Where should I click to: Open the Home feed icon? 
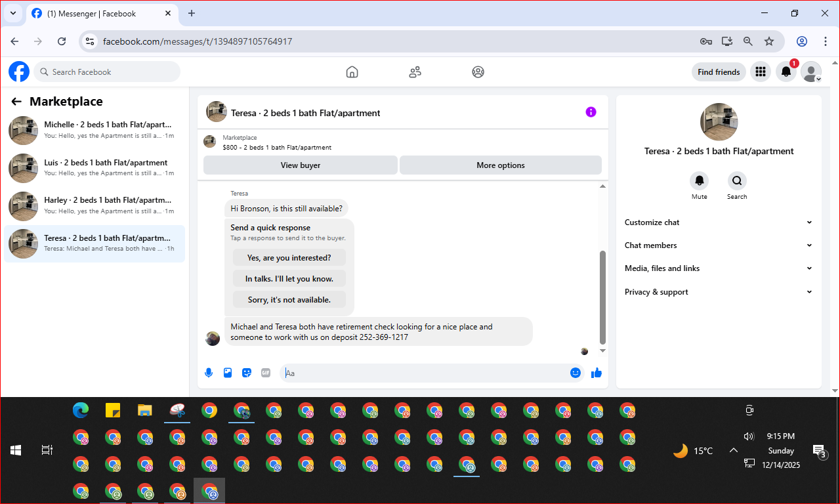(x=352, y=72)
